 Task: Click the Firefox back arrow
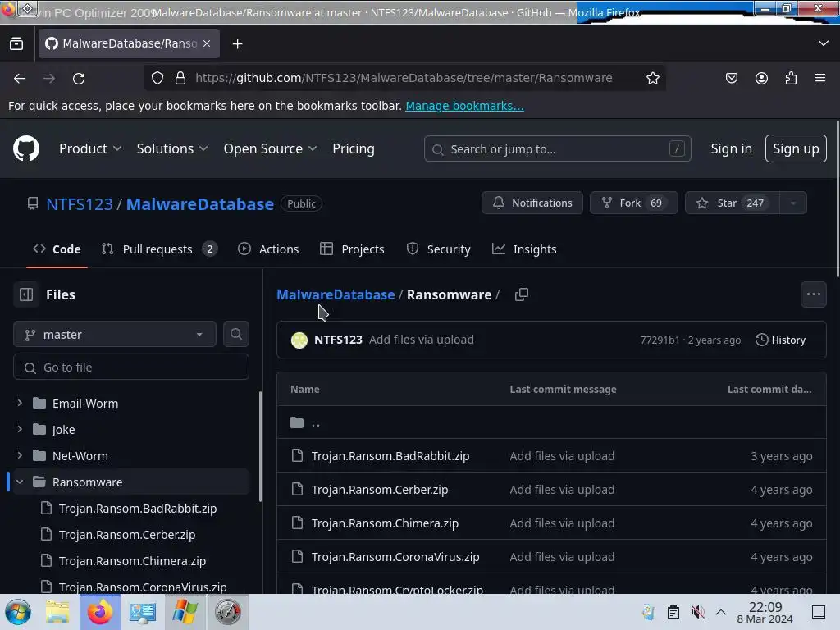[20, 78]
